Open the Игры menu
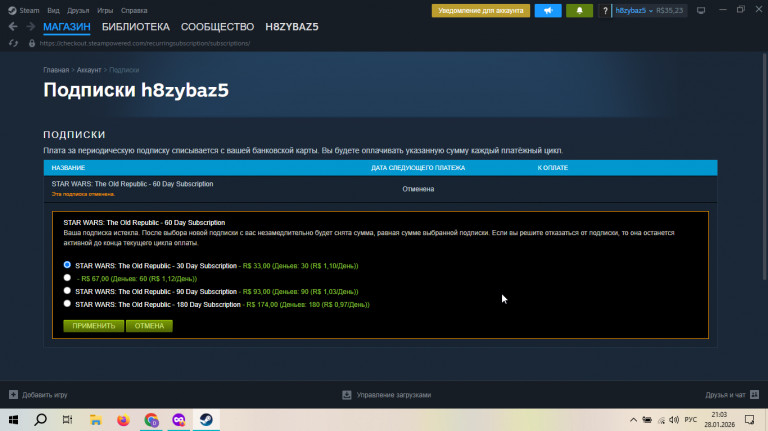The height and width of the screenshot is (431, 768). click(x=105, y=10)
